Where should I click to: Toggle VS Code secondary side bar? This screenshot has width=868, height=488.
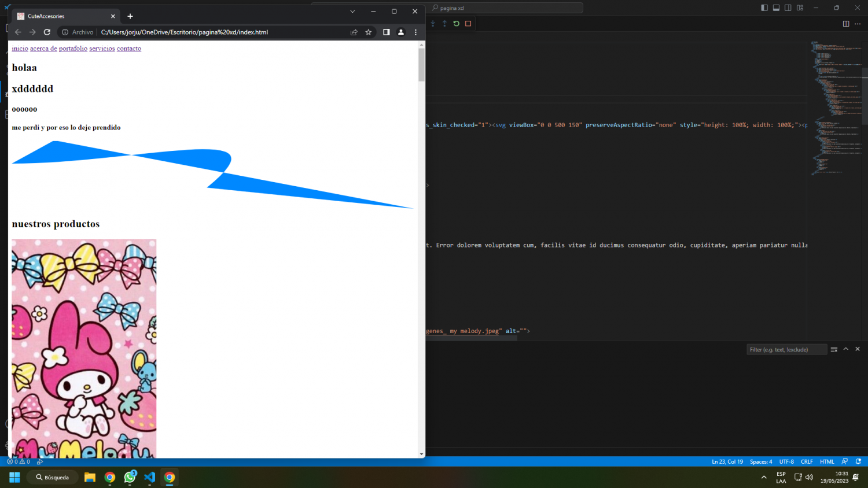[x=788, y=8]
